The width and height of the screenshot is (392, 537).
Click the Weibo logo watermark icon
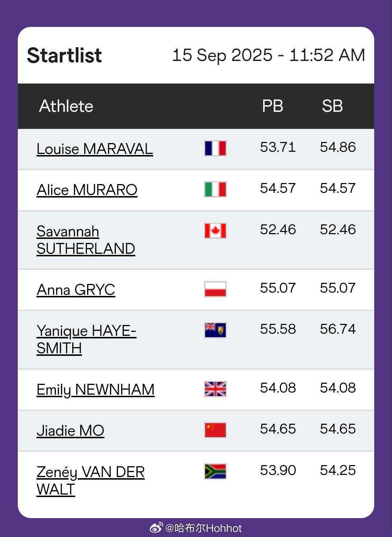pos(156,528)
